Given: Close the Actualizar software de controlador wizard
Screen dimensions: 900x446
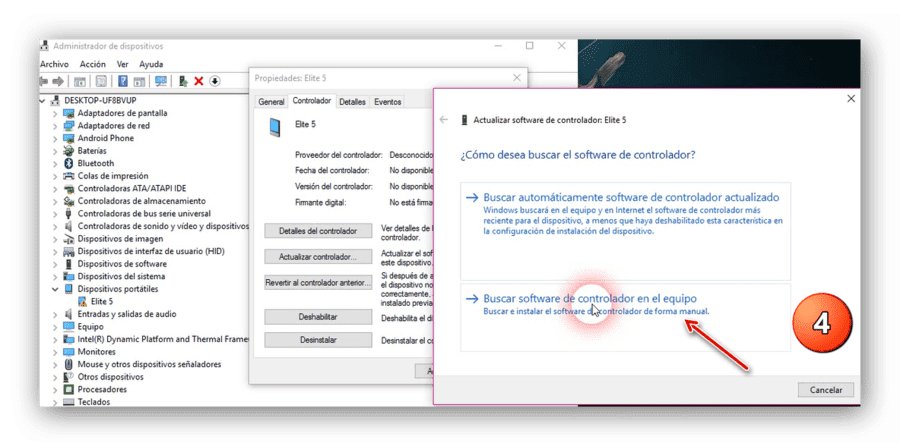Looking at the screenshot, I should [x=851, y=99].
